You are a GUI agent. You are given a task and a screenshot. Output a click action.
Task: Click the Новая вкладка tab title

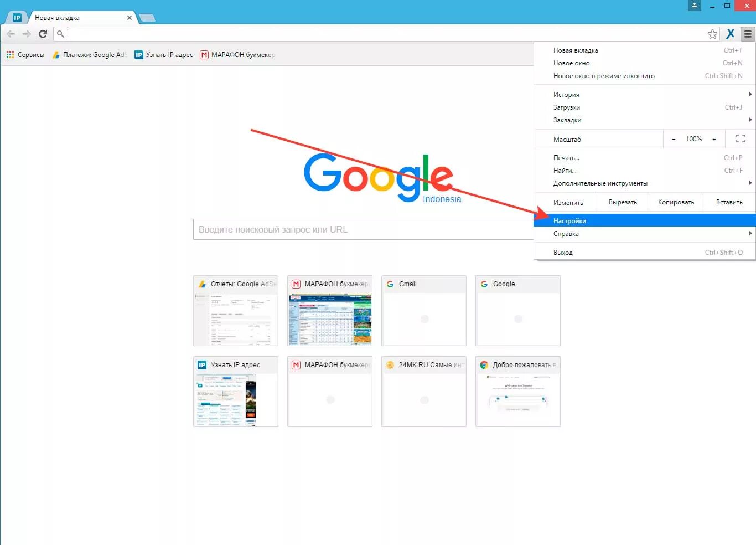tap(57, 18)
